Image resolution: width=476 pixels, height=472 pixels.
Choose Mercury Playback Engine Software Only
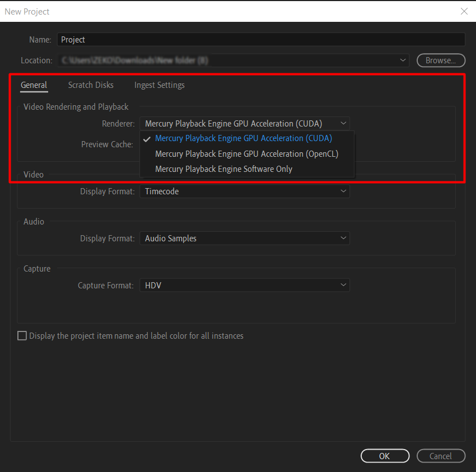click(247, 169)
